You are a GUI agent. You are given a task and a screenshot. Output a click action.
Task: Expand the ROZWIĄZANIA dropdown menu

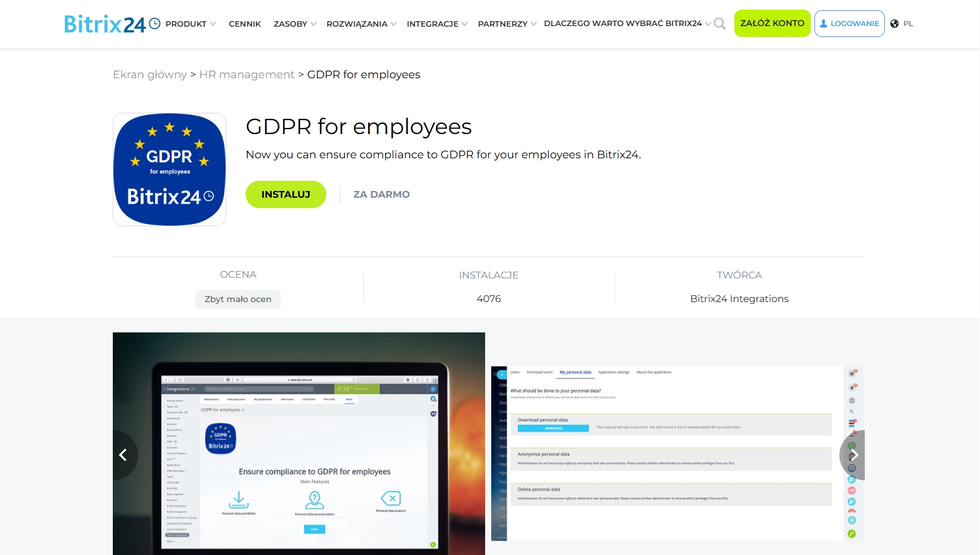tap(361, 24)
